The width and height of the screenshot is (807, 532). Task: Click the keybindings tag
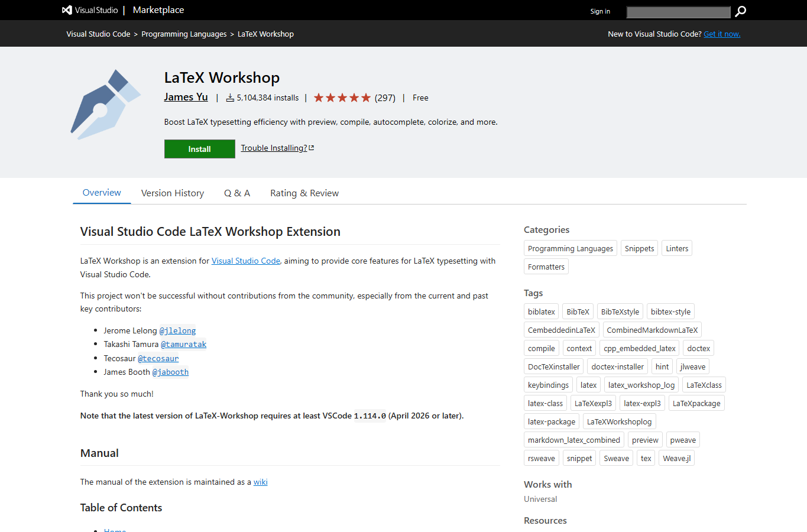click(x=549, y=385)
